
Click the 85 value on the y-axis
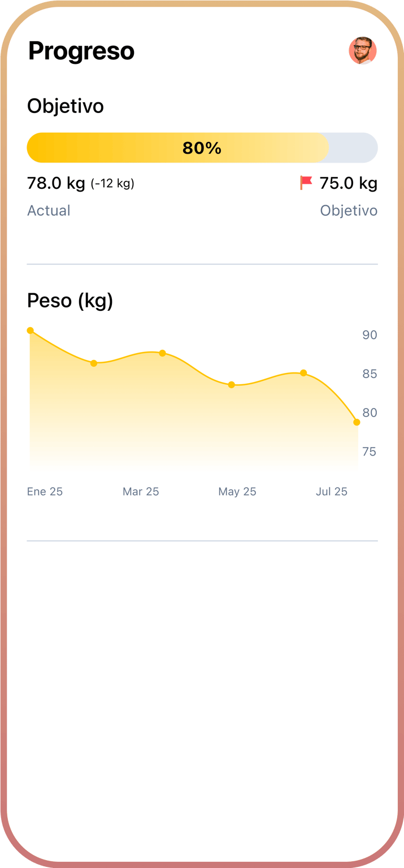pyautogui.click(x=370, y=374)
